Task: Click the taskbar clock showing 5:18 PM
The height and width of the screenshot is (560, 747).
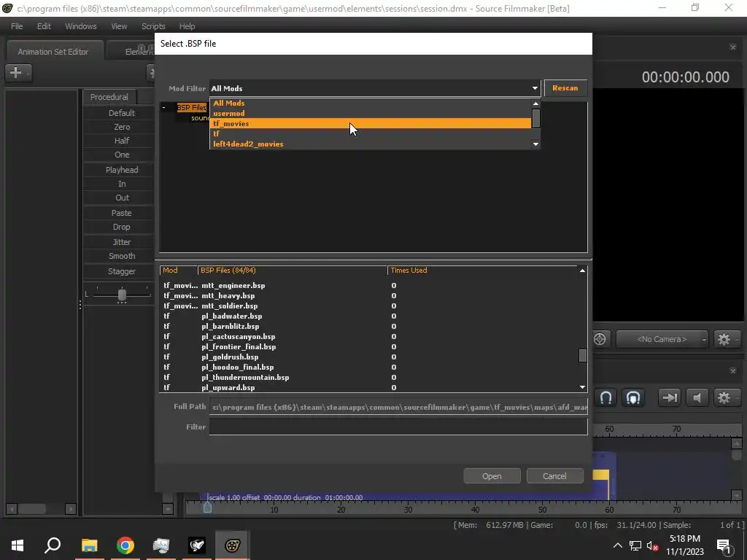Action: click(x=684, y=545)
